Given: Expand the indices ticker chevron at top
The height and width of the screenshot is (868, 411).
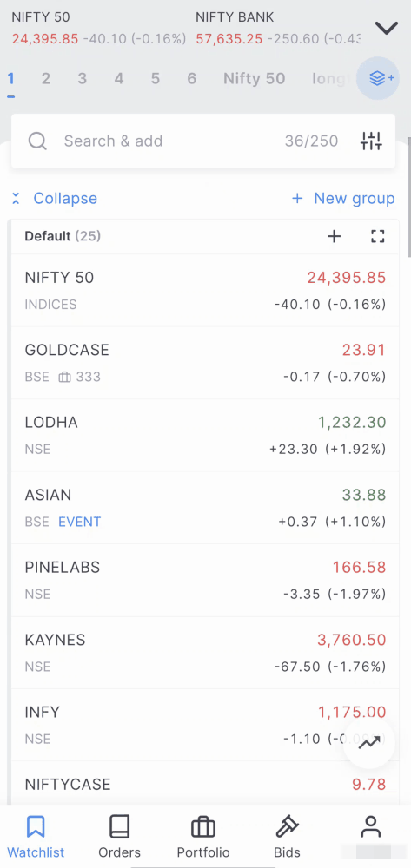Looking at the screenshot, I should [386, 28].
